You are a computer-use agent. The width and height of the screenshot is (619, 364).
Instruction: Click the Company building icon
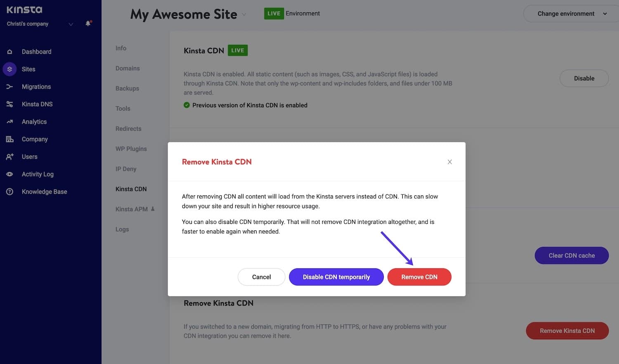(x=9, y=139)
